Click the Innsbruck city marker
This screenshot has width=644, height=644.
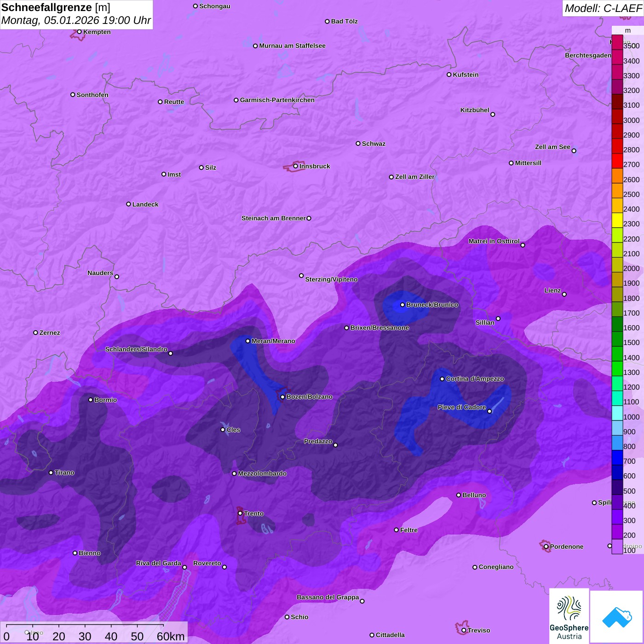[296, 166]
